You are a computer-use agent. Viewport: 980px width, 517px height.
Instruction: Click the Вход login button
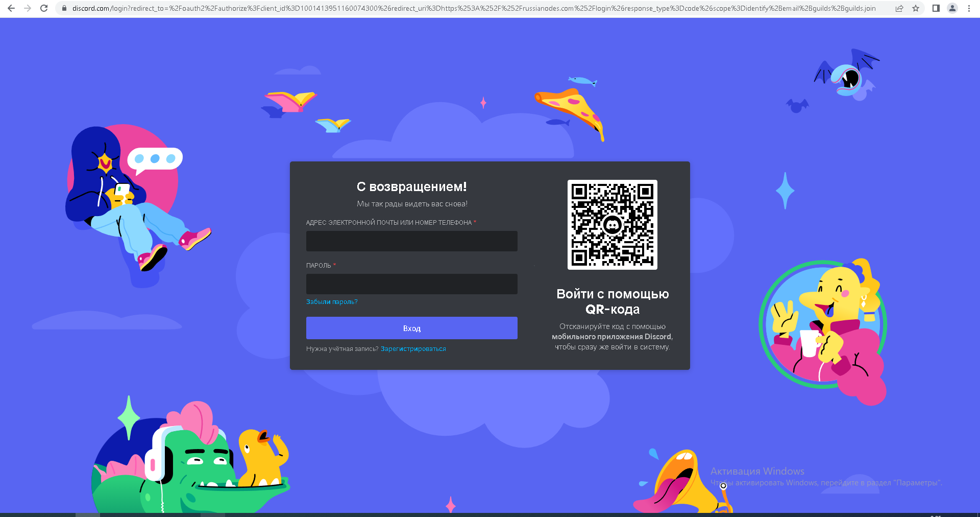(x=412, y=328)
